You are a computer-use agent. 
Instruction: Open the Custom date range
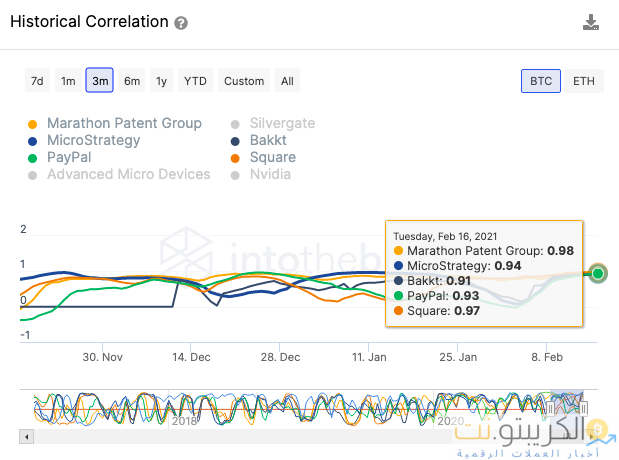244,81
